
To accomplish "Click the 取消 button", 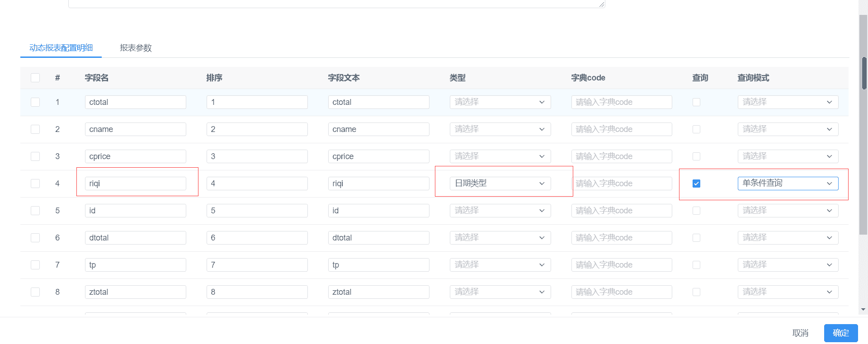I will (800, 333).
